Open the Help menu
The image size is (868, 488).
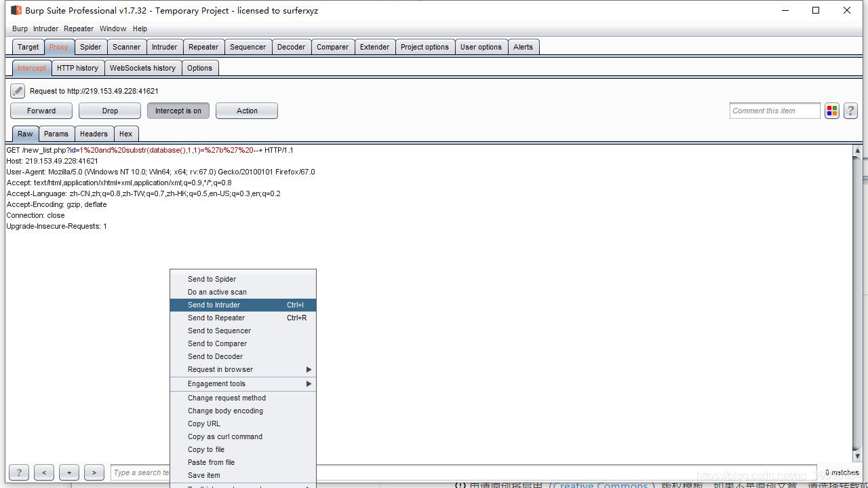[x=140, y=29]
